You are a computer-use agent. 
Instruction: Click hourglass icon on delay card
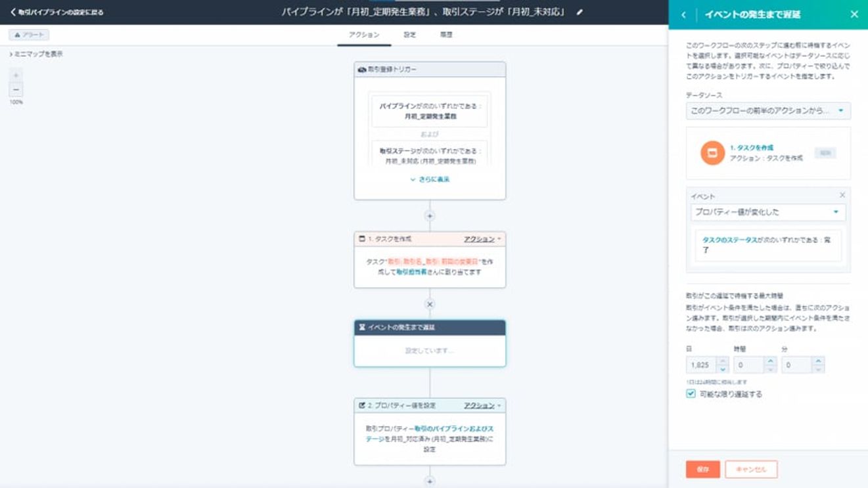(x=362, y=327)
